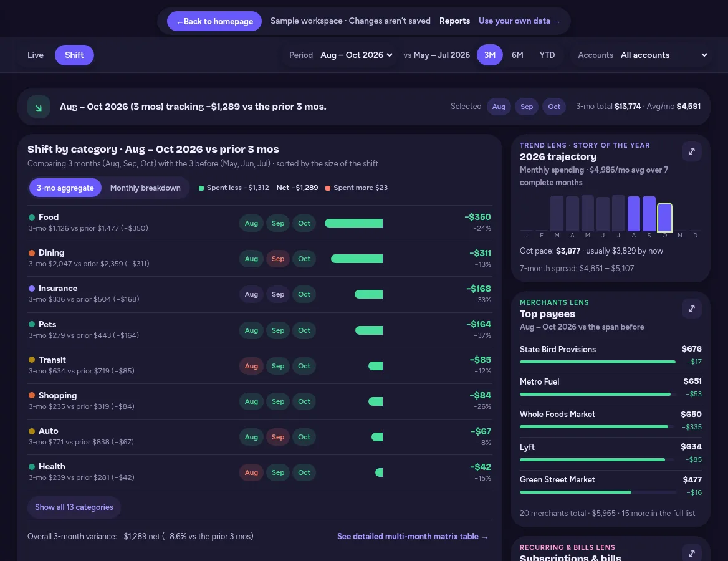Toggle Sep in the Selected months
This screenshot has height=561, width=728.
tap(527, 107)
